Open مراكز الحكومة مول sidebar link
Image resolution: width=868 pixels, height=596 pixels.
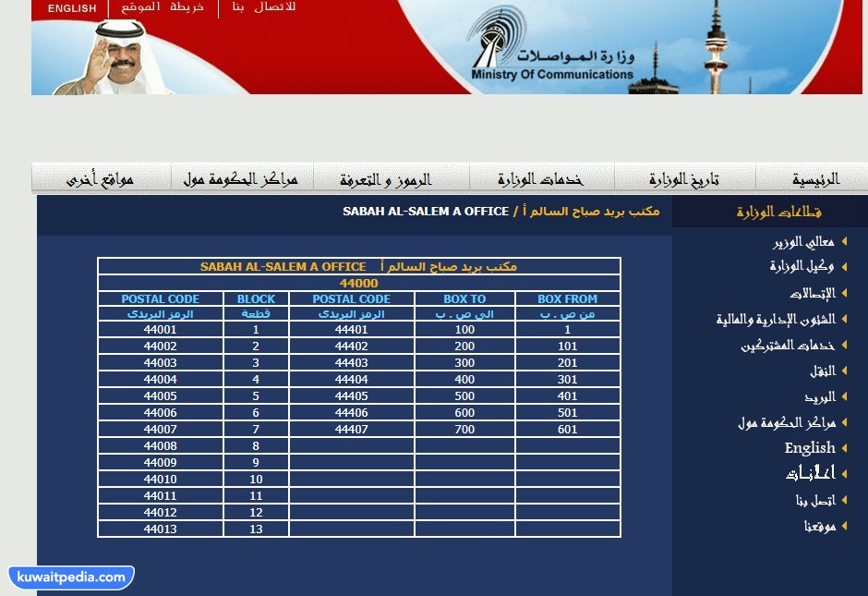point(787,422)
